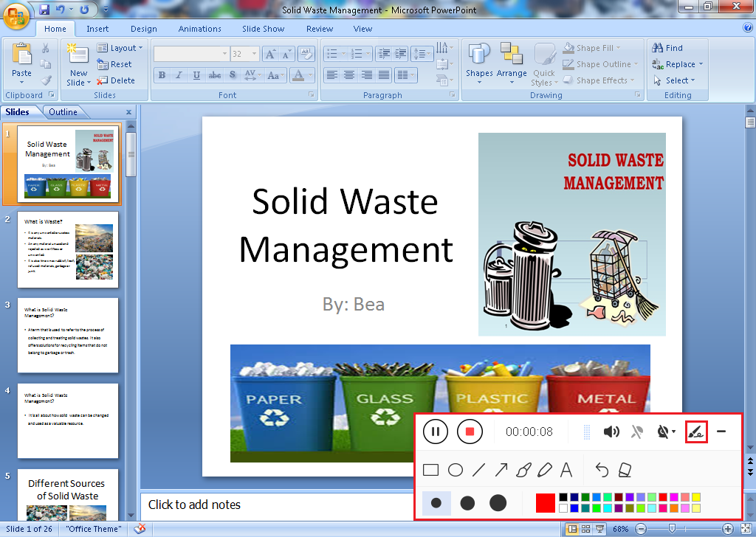This screenshot has width=756, height=537.
Task: Toggle Bold formatting in the Font group
Action: (161, 75)
